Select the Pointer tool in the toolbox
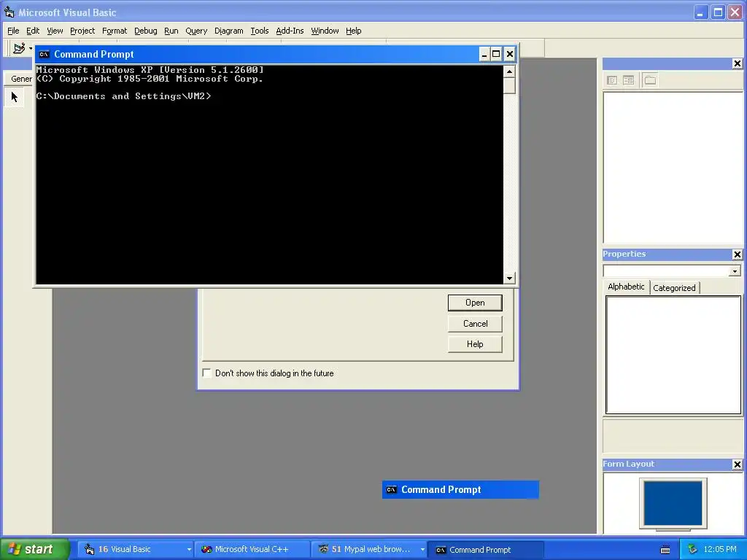The height and width of the screenshot is (560, 747). click(x=15, y=97)
